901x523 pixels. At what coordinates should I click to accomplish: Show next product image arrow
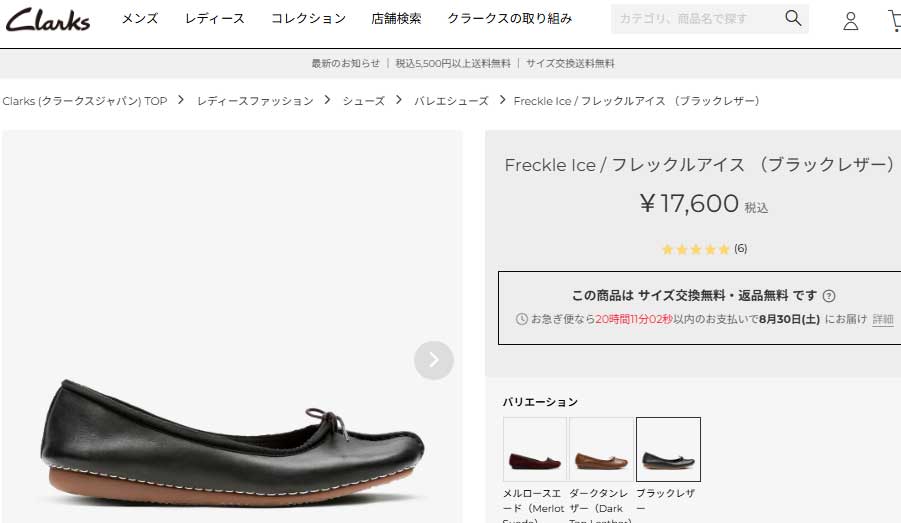(434, 360)
